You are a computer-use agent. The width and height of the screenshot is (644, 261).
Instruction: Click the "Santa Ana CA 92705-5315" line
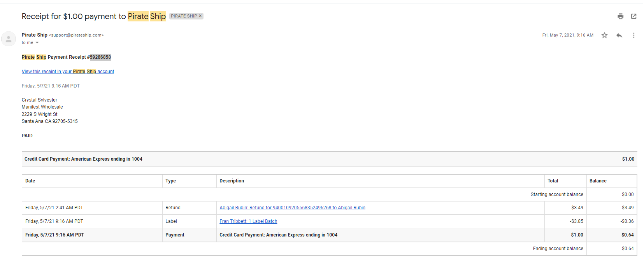point(49,121)
